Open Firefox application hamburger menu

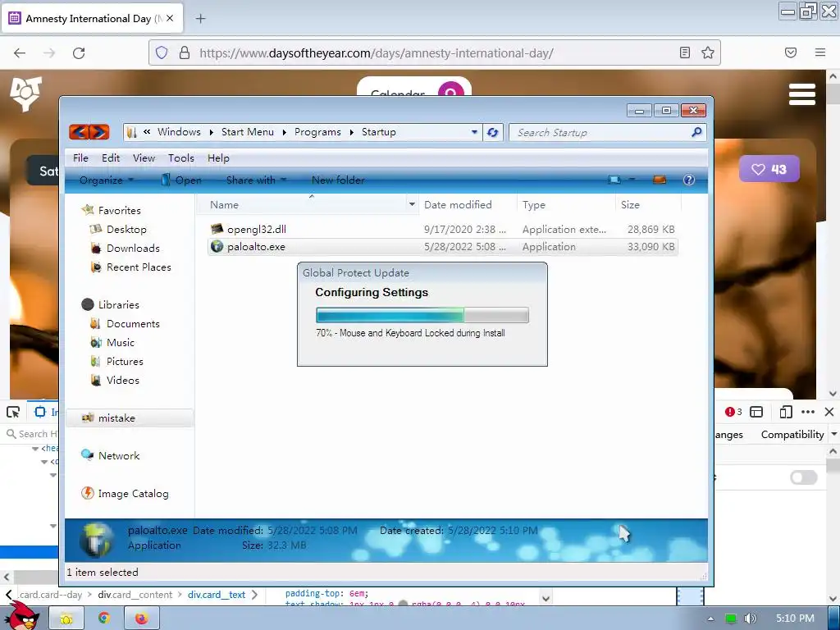coord(820,52)
